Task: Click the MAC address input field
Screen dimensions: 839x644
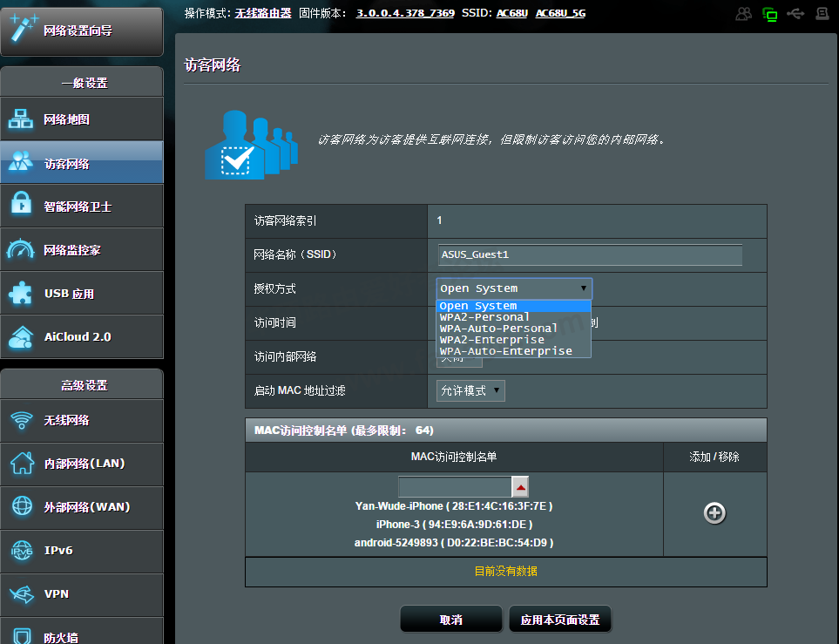Action: 456,486
